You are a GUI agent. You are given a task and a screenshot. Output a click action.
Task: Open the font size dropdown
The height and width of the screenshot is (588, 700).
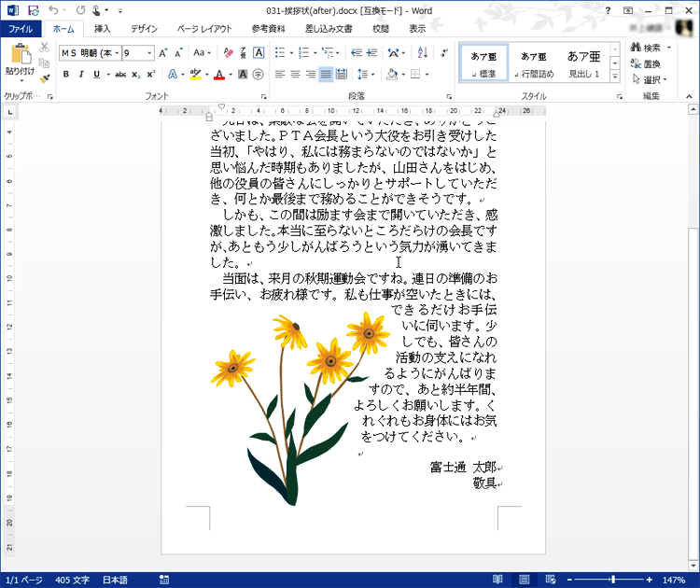pos(149,53)
